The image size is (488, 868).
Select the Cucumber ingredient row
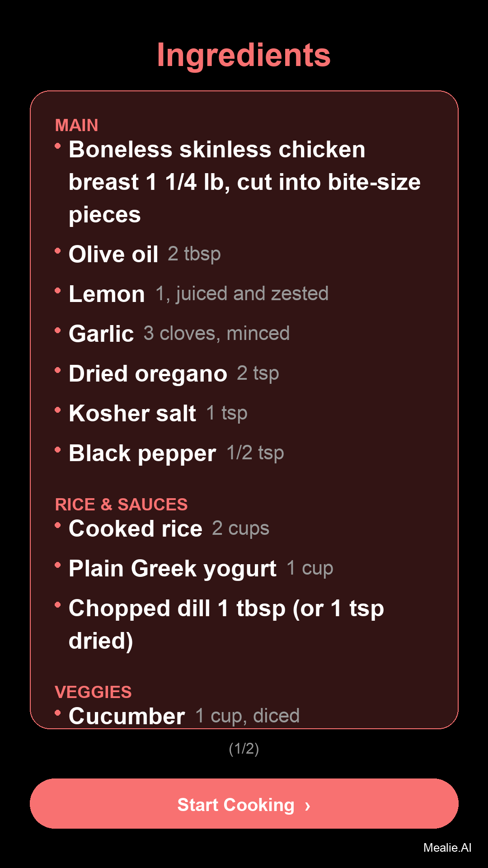pyautogui.click(x=184, y=716)
